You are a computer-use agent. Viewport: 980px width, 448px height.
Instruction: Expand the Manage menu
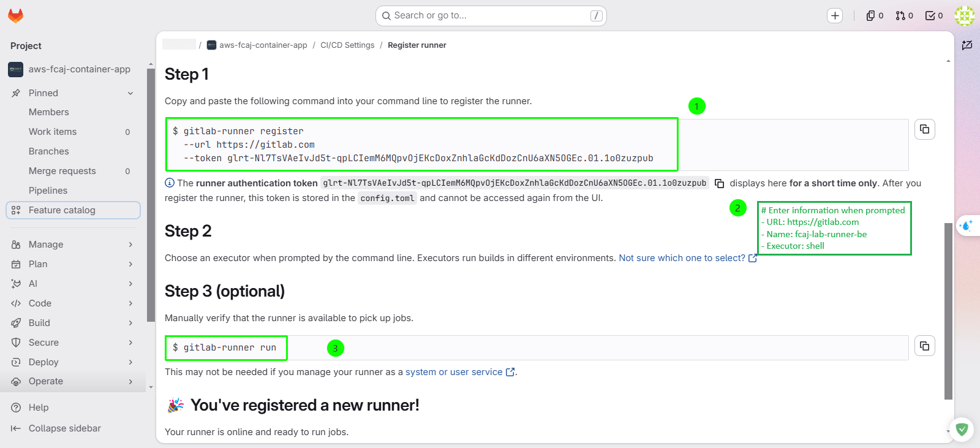pyautogui.click(x=73, y=245)
